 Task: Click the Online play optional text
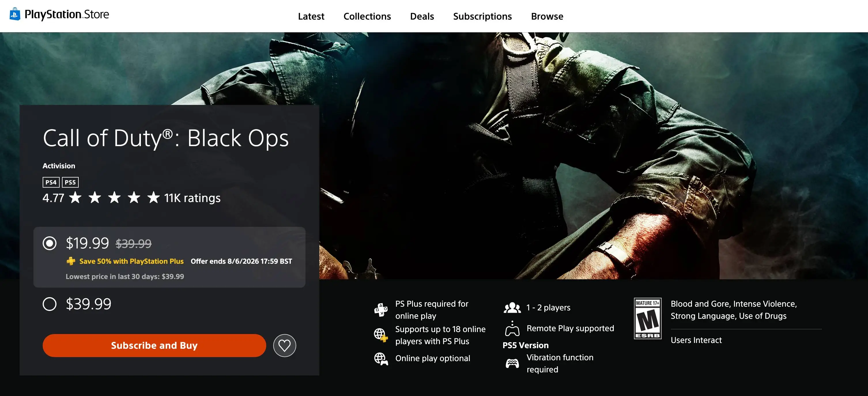coord(433,358)
